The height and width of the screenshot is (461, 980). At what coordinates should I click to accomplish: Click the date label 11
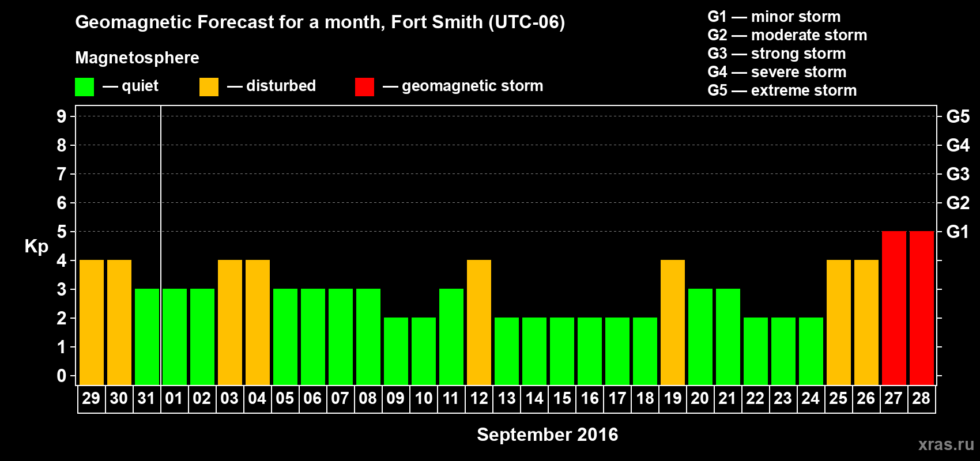tap(451, 399)
